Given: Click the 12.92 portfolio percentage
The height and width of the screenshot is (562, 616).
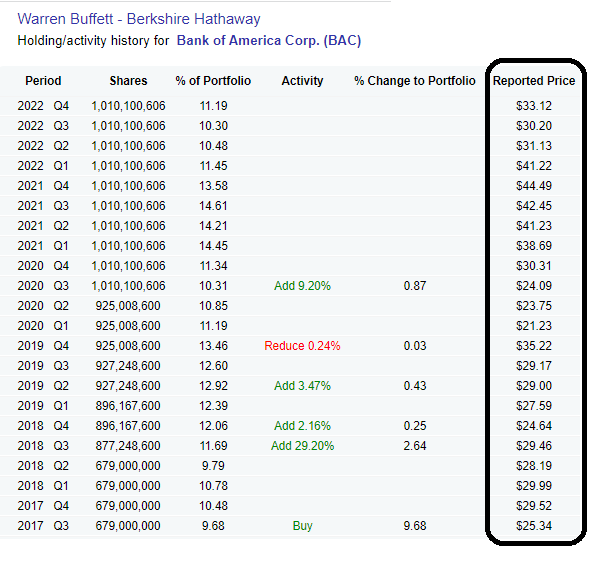Looking at the screenshot, I should click(213, 386).
